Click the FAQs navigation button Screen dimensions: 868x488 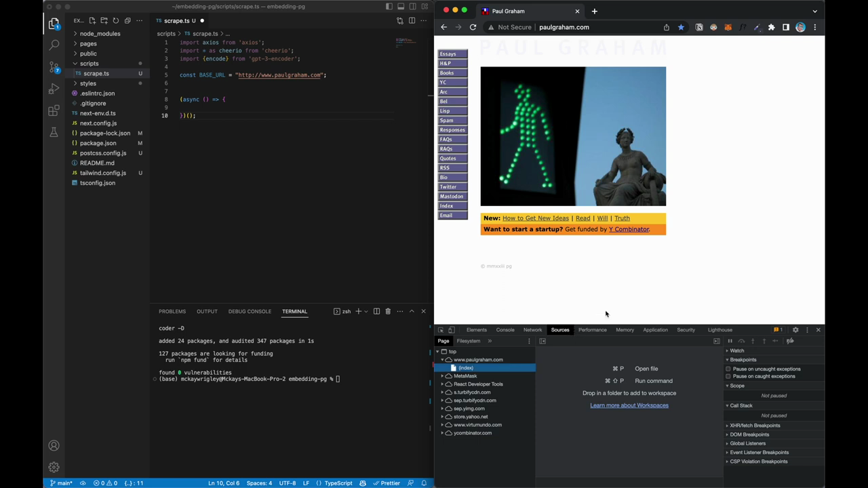click(x=452, y=140)
